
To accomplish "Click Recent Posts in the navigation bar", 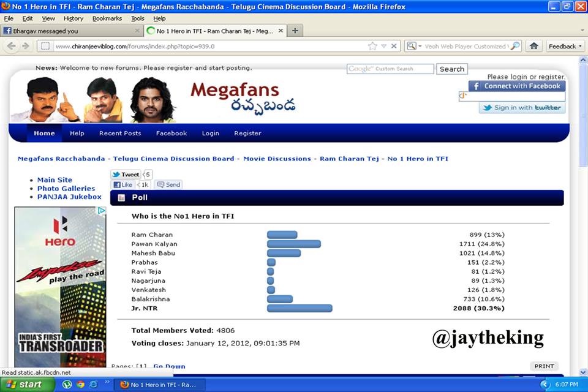I will coord(120,133).
